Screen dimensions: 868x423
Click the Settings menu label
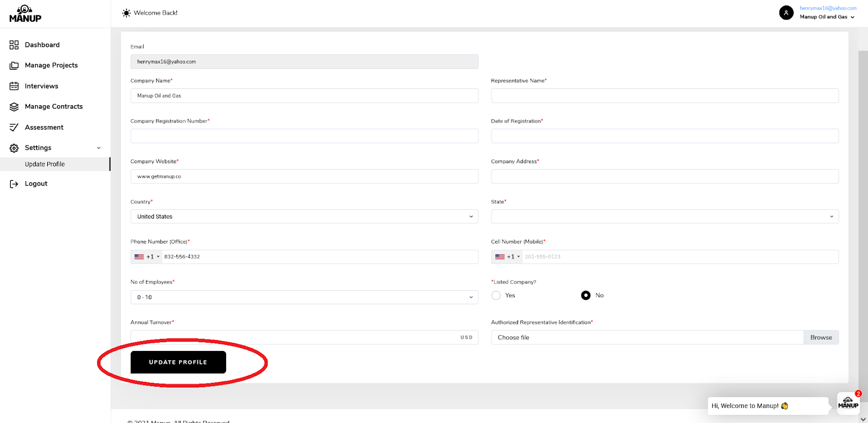(x=38, y=148)
